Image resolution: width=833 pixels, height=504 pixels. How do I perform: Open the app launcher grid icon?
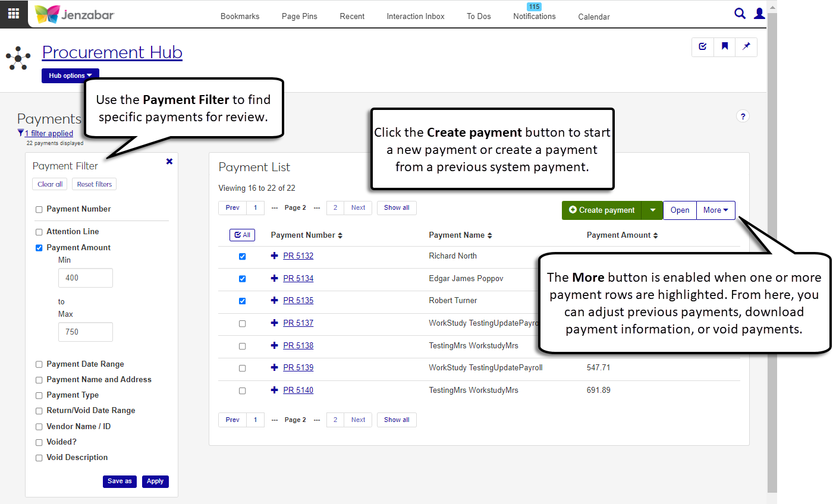[x=14, y=14]
